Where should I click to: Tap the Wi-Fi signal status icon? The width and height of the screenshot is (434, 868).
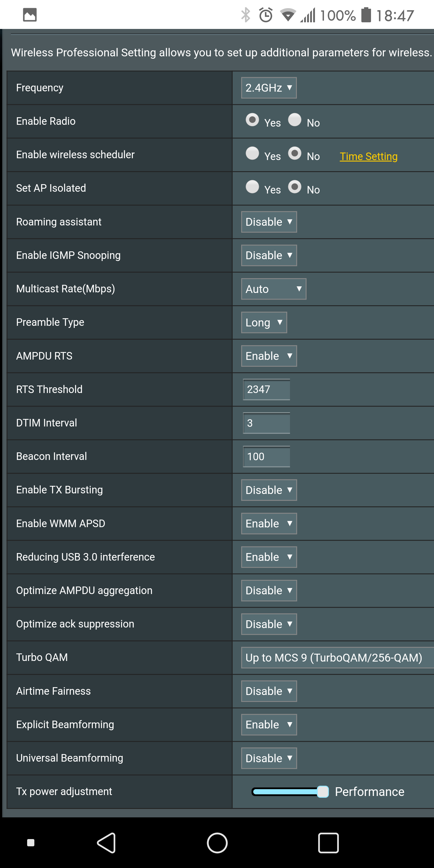coord(288,15)
